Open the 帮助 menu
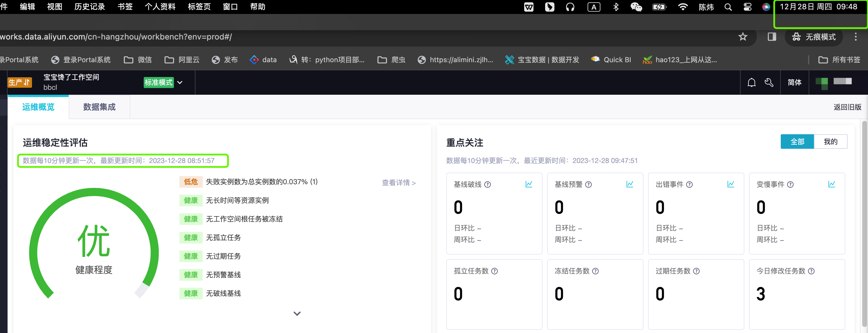The image size is (868, 333). click(x=258, y=7)
